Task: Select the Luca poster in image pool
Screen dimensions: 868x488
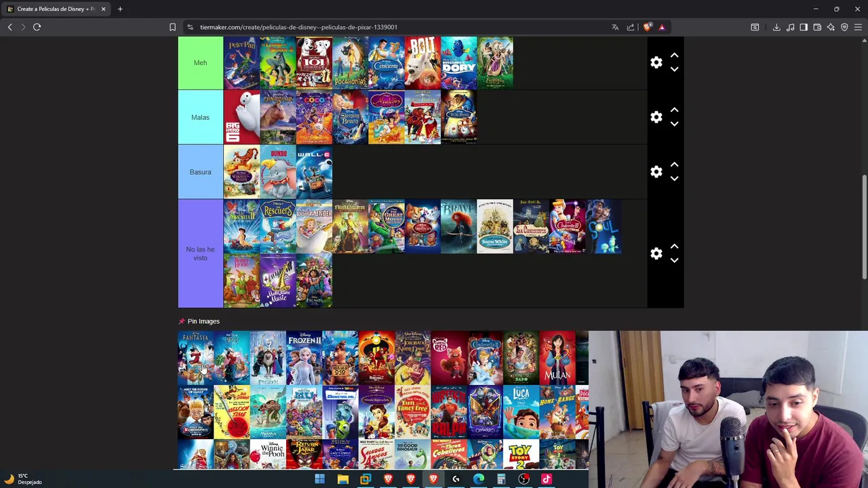Action: tap(521, 412)
